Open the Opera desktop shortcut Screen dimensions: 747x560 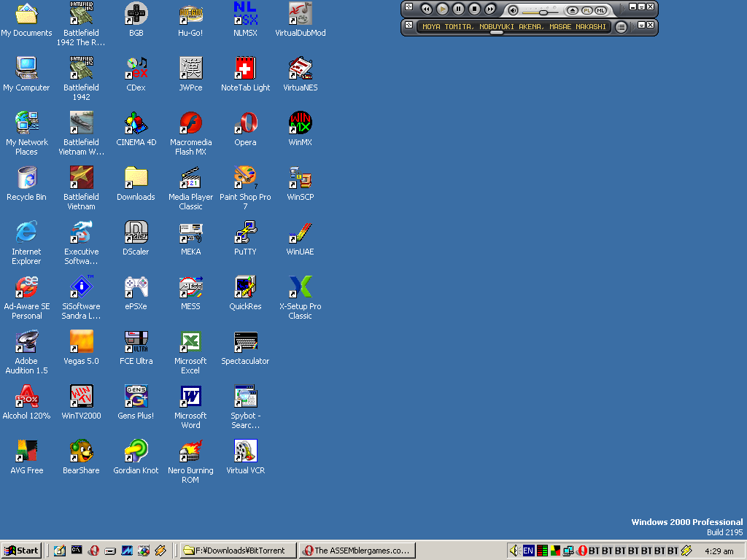click(245, 129)
